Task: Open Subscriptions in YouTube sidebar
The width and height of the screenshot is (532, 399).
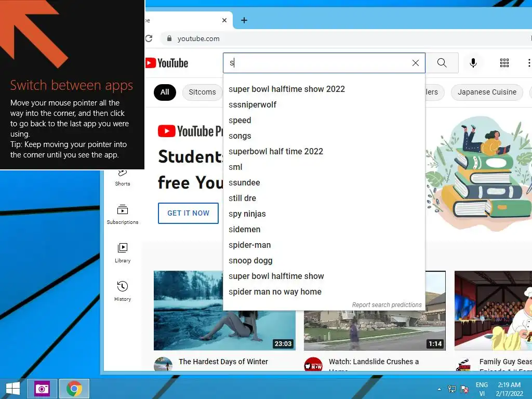Action: [x=123, y=215]
